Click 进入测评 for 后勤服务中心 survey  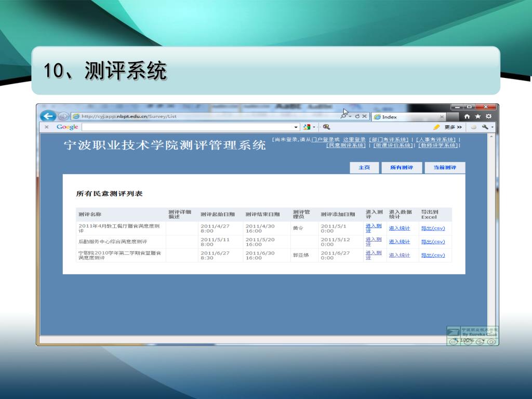(374, 242)
